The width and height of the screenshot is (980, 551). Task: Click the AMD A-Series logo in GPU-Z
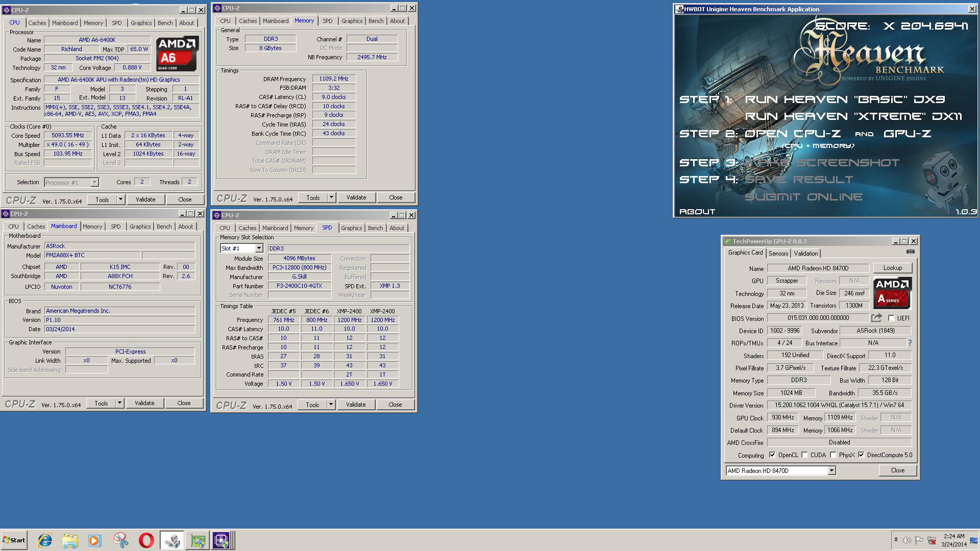click(x=892, y=293)
